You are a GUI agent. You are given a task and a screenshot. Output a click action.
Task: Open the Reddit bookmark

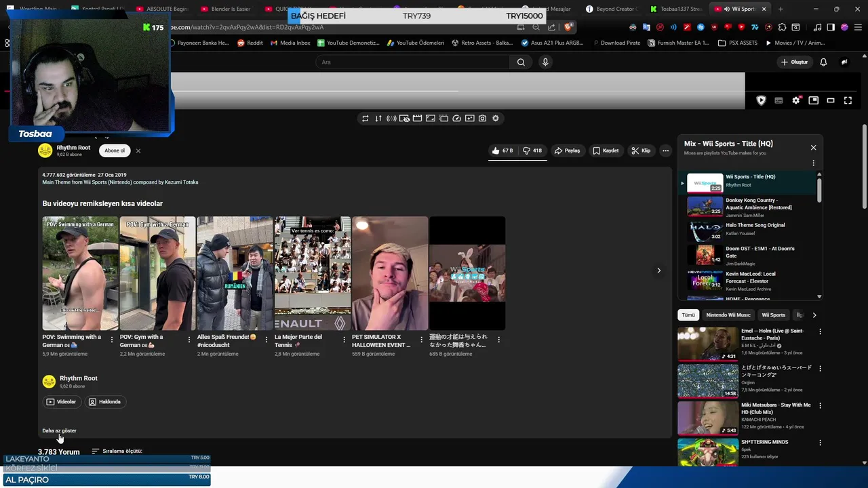(x=250, y=43)
